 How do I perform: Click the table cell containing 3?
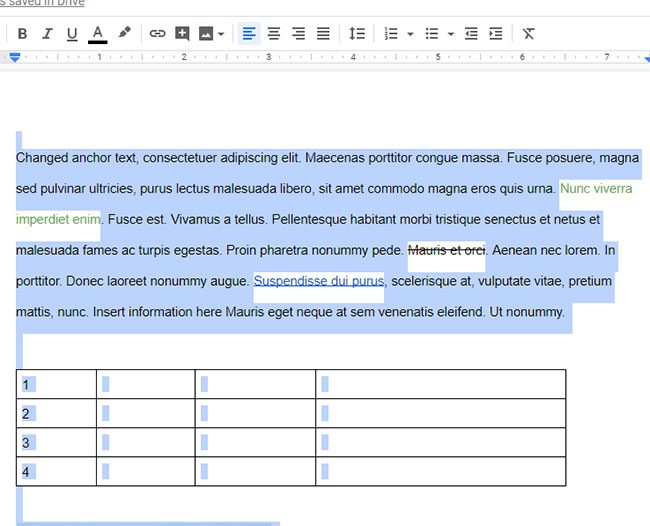point(56,442)
